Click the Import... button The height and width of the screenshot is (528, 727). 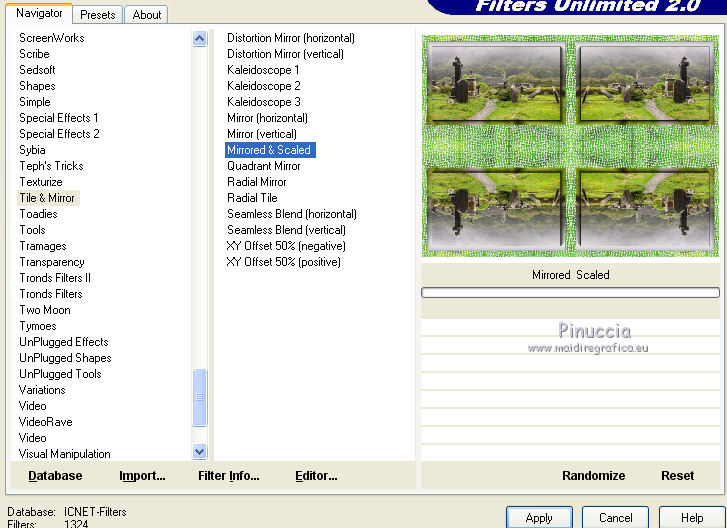pyautogui.click(x=142, y=476)
